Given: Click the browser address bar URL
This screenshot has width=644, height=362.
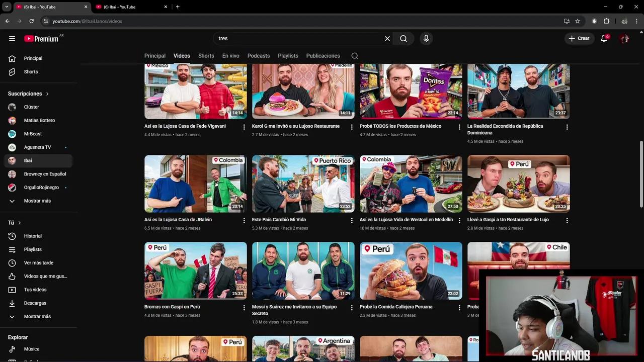Looking at the screenshot, I should (x=87, y=21).
